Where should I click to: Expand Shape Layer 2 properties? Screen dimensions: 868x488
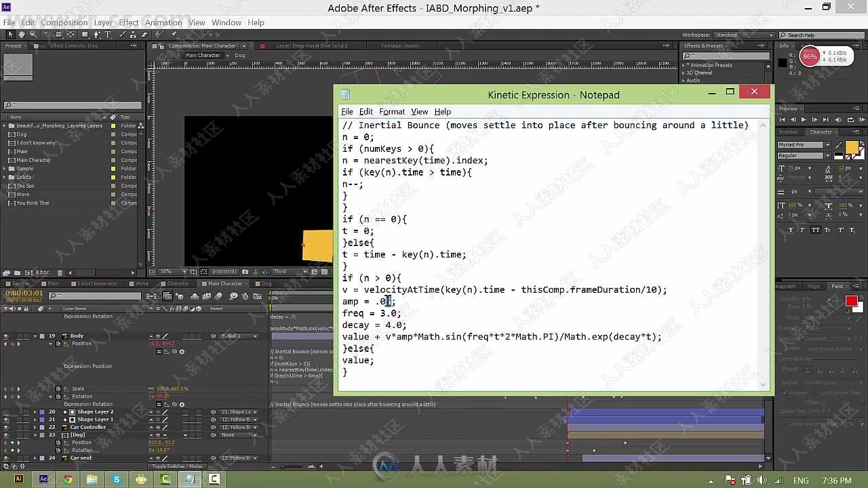pyautogui.click(x=35, y=412)
